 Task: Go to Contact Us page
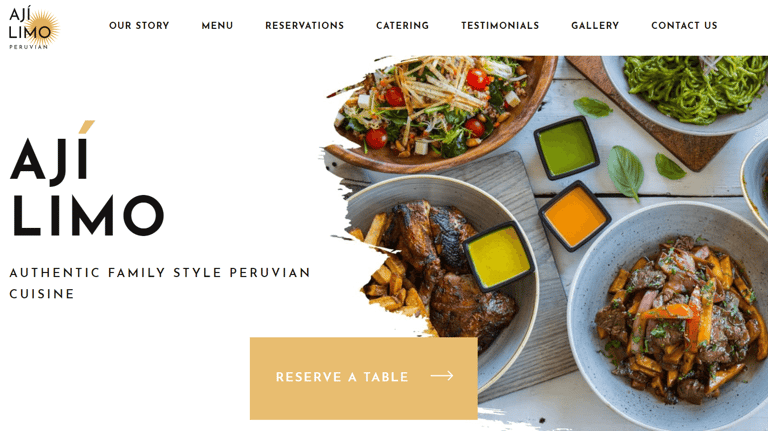[684, 25]
